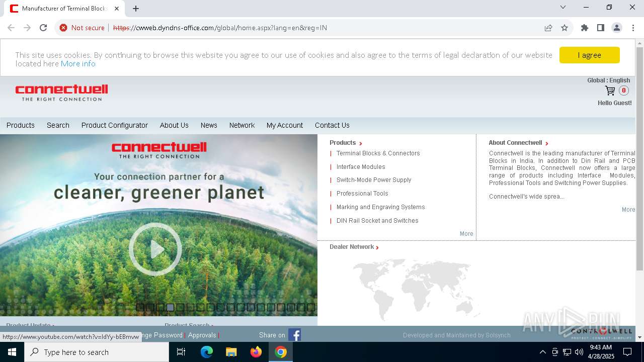Open the Search menu item
The height and width of the screenshot is (362, 644).
tap(58, 125)
